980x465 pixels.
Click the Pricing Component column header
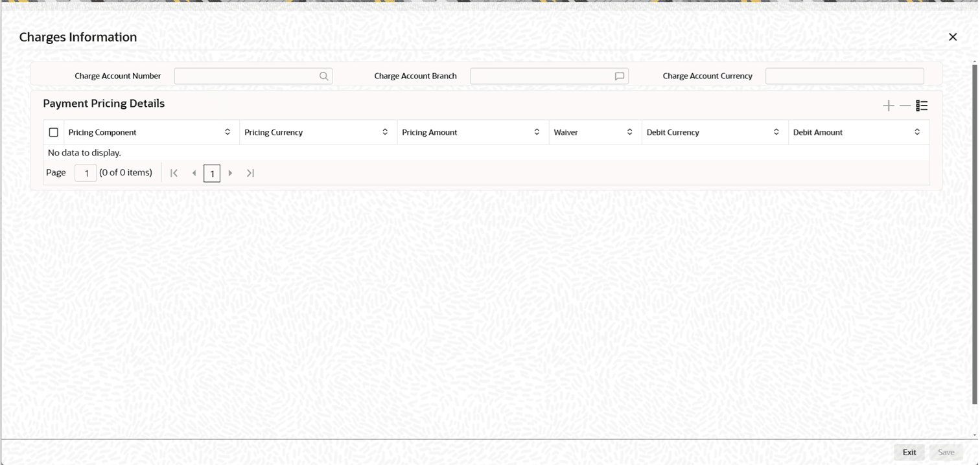pos(152,132)
